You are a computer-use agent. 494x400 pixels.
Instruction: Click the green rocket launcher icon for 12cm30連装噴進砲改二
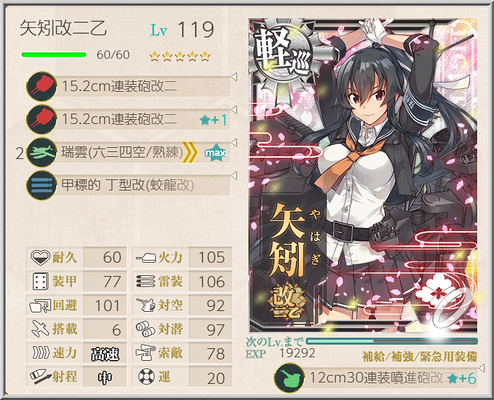(289, 378)
